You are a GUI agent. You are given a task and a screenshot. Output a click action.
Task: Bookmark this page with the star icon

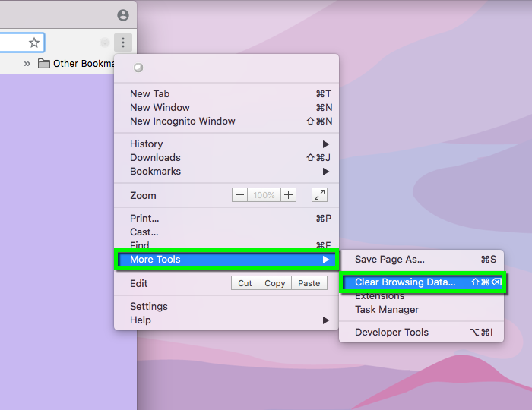click(34, 43)
